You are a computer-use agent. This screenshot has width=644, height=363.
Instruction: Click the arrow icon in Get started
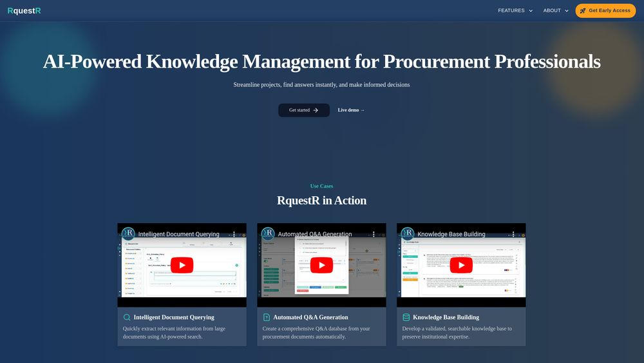point(316,110)
